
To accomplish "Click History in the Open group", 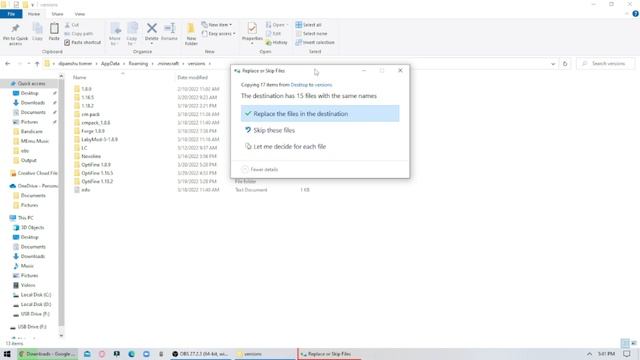I will [x=276, y=42].
